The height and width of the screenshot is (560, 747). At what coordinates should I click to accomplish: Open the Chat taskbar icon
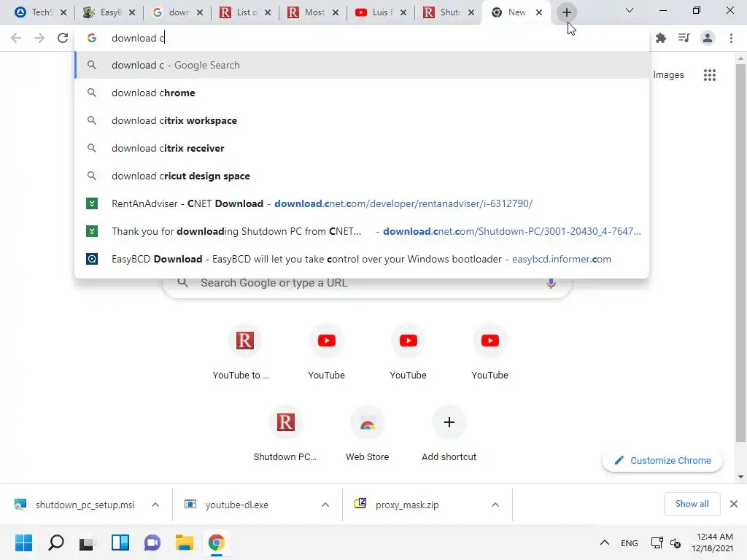[152, 542]
